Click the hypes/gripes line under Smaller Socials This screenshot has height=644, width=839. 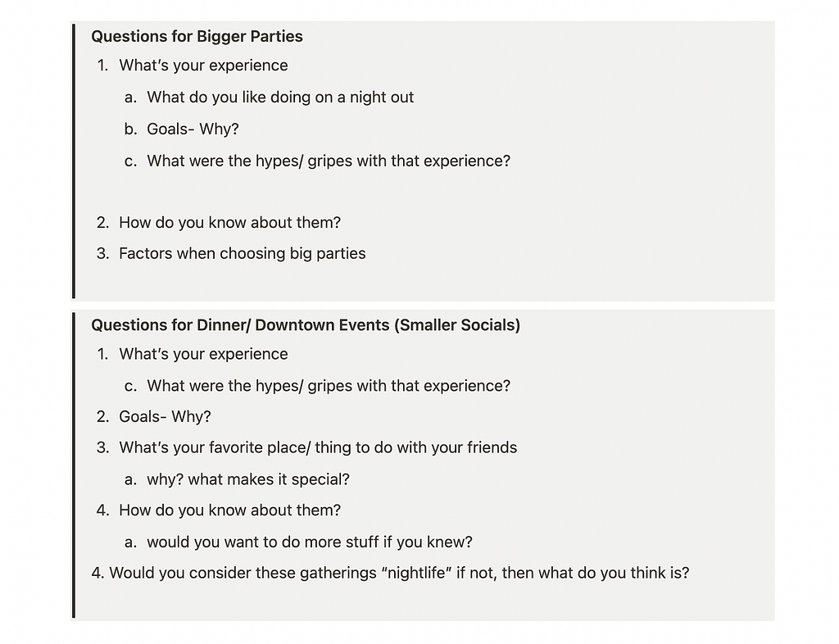[x=329, y=386]
